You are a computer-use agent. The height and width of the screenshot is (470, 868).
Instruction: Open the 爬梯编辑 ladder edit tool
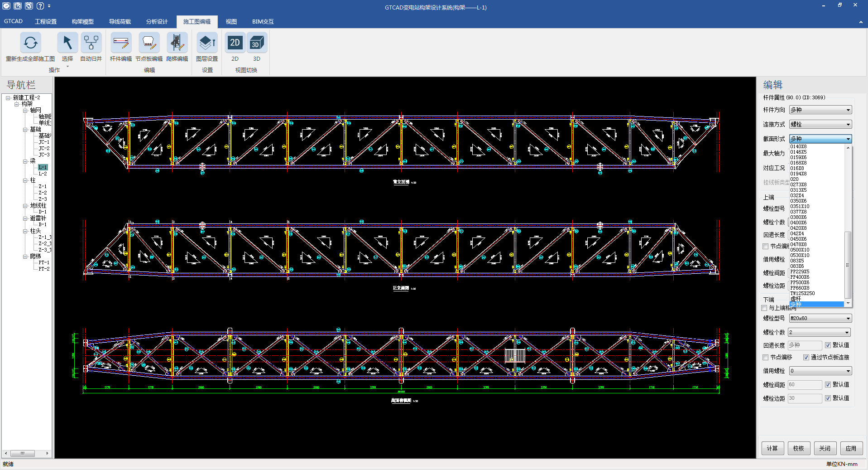click(177, 43)
